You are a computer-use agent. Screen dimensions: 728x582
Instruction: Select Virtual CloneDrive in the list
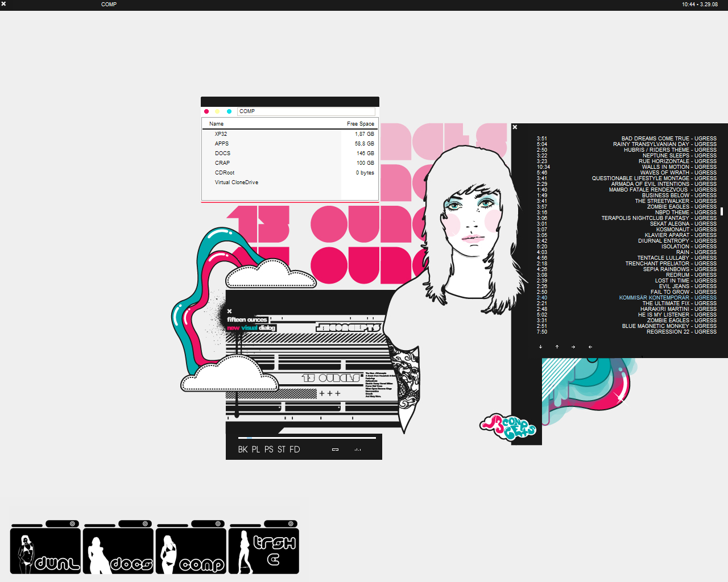point(237,182)
